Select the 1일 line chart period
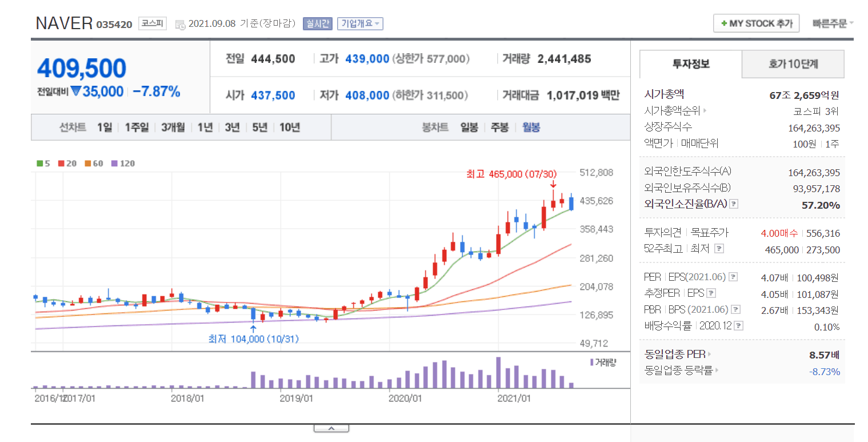The width and height of the screenshot is (868, 442). [105, 128]
